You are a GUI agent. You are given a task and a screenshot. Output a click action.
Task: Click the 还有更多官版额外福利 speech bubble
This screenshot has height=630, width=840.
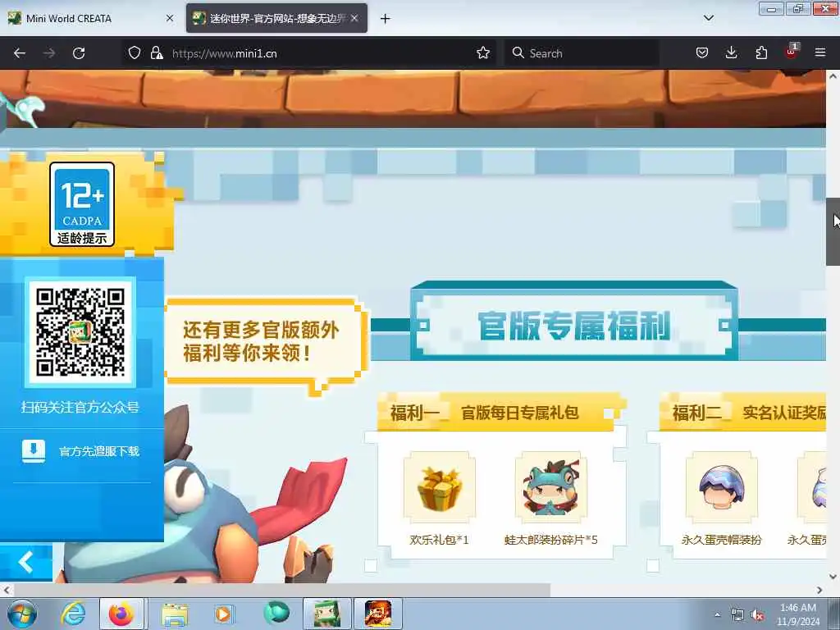(x=267, y=343)
